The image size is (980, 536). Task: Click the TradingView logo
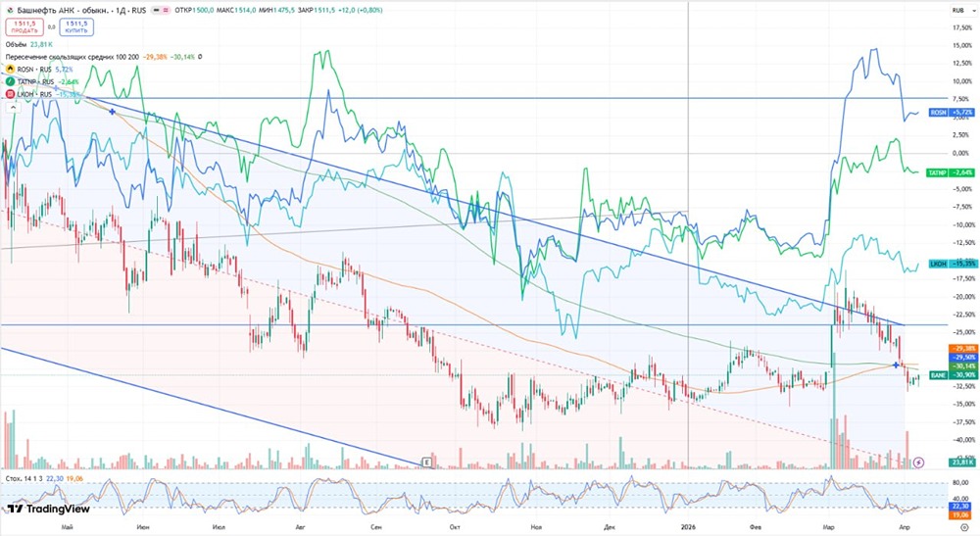49,509
